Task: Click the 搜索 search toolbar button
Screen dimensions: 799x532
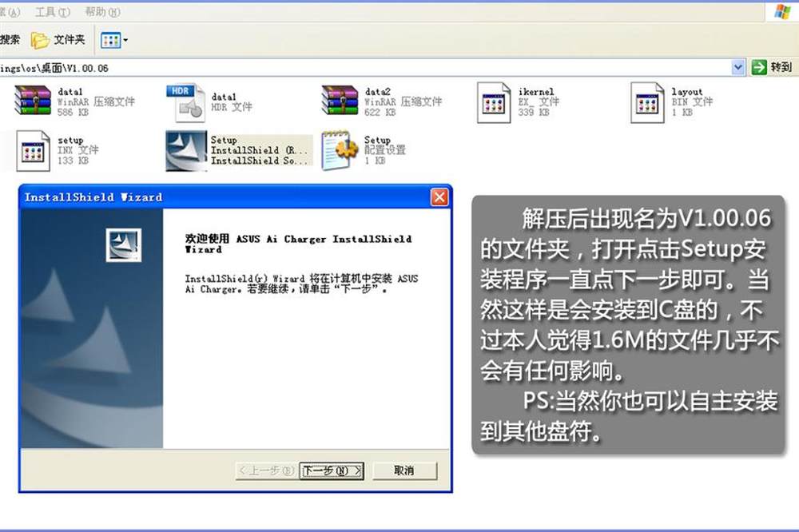Action: (10, 40)
